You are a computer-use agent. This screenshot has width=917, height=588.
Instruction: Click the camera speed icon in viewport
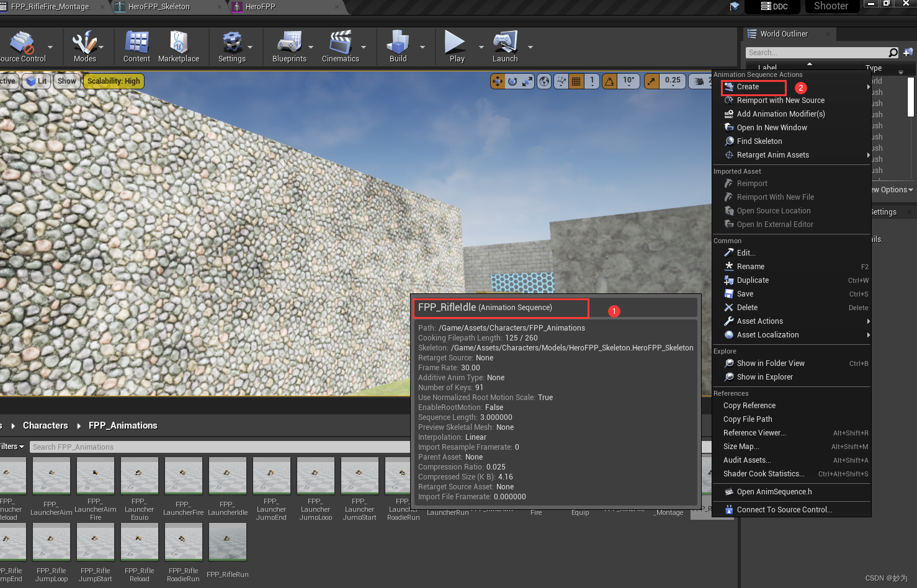point(699,81)
